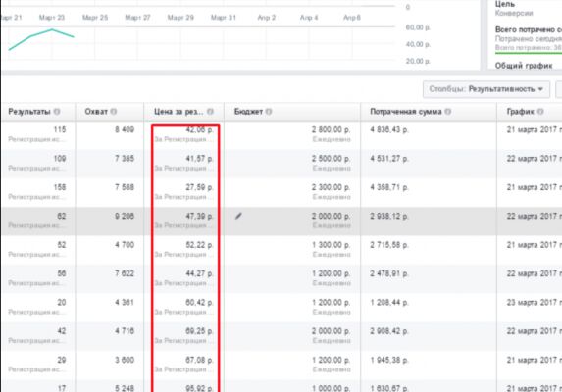Click the budget value 2 800,00 р.

pyautogui.click(x=331, y=129)
